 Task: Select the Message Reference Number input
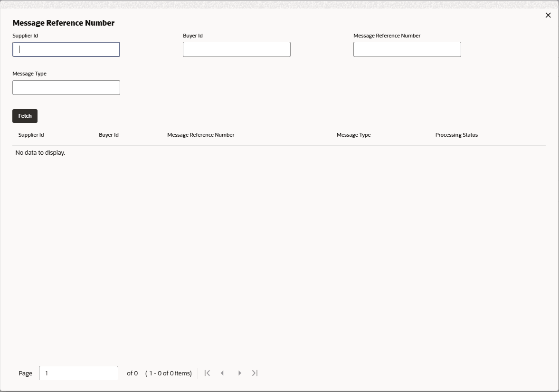click(x=407, y=49)
